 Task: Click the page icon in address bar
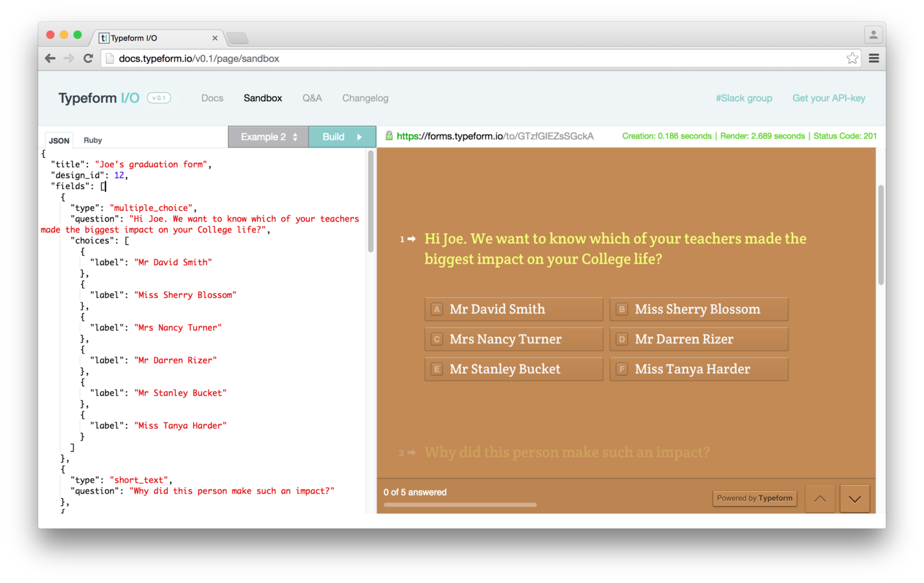click(110, 58)
